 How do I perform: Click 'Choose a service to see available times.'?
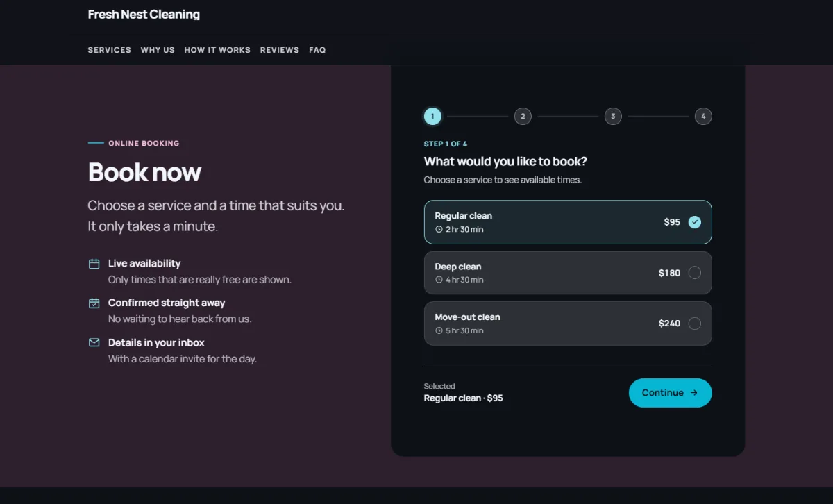click(x=503, y=180)
